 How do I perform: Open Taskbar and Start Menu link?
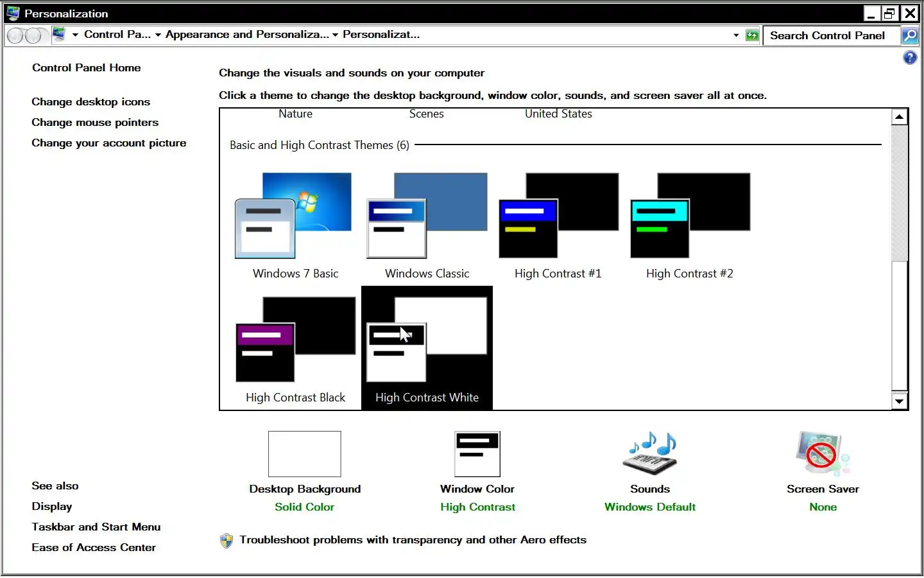[96, 527]
